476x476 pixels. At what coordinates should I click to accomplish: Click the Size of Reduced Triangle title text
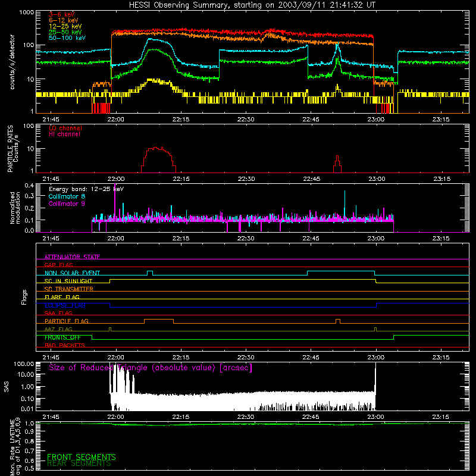tap(151, 368)
